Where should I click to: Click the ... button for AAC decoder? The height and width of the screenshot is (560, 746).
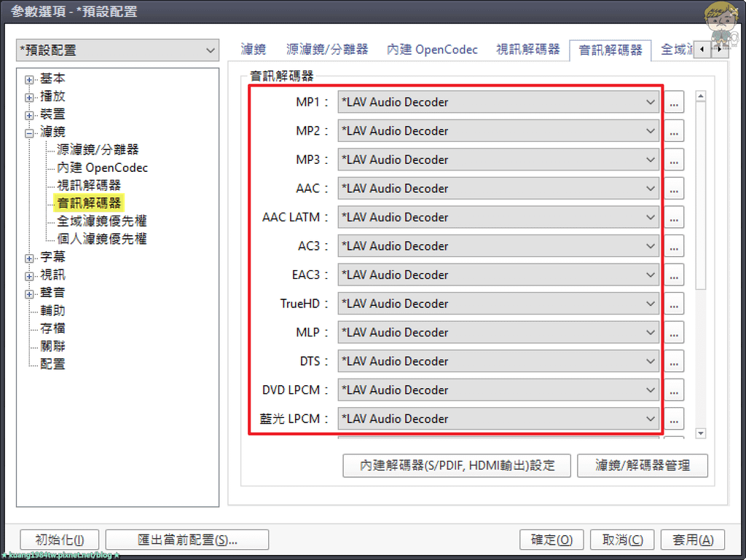pyautogui.click(x=674, y=189)
